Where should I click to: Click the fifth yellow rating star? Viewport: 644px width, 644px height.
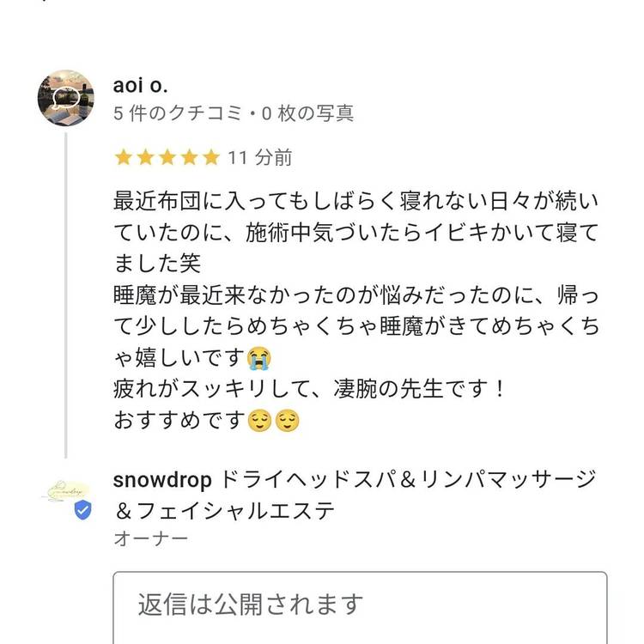pos(210,158)
